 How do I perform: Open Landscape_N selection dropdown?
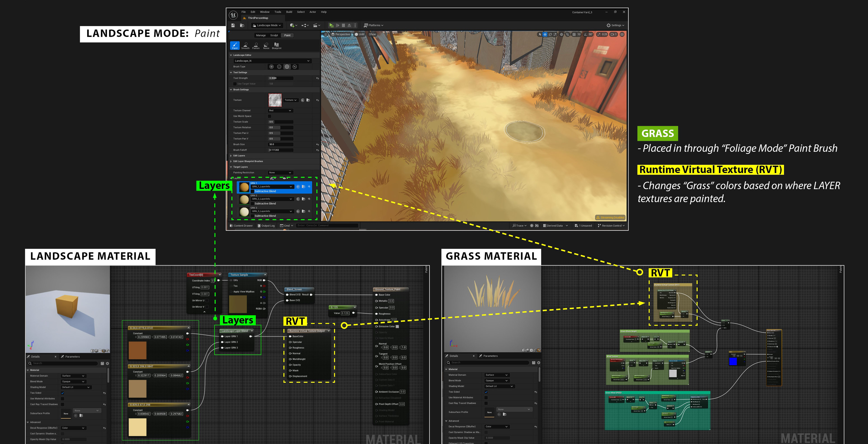click(272, 61)
